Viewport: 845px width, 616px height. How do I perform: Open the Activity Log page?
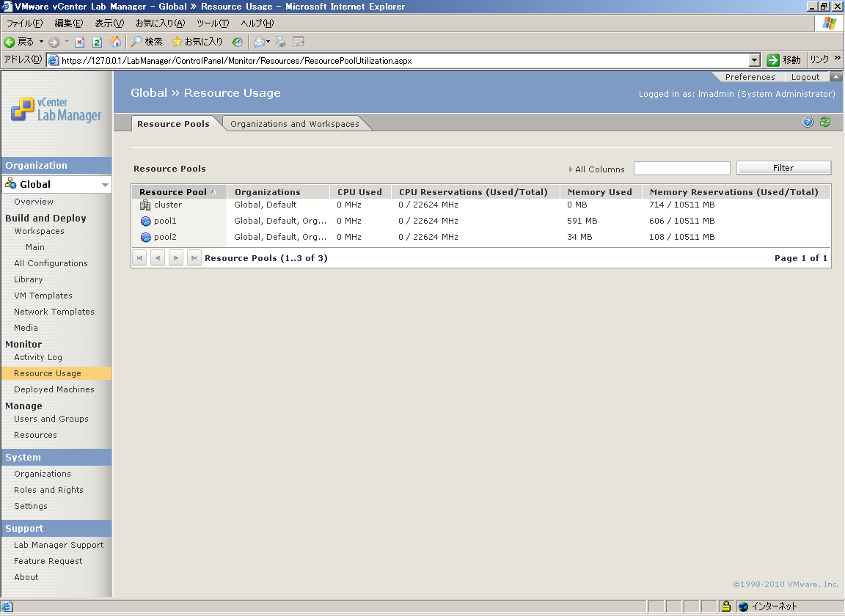pos(37,357)
